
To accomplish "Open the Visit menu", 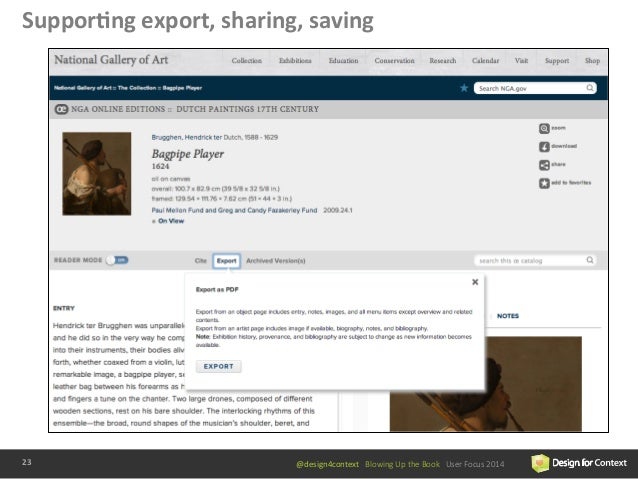I will pos(521,61).
